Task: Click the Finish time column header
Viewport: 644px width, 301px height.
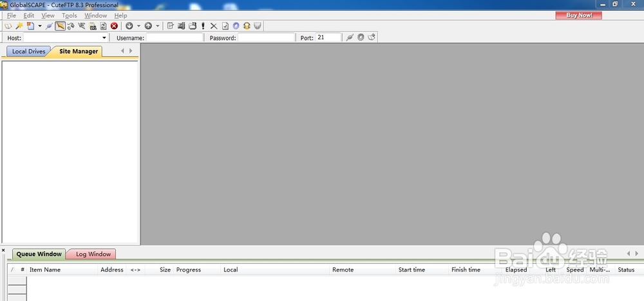Action: pyautogui.click(x=476, y=270)
